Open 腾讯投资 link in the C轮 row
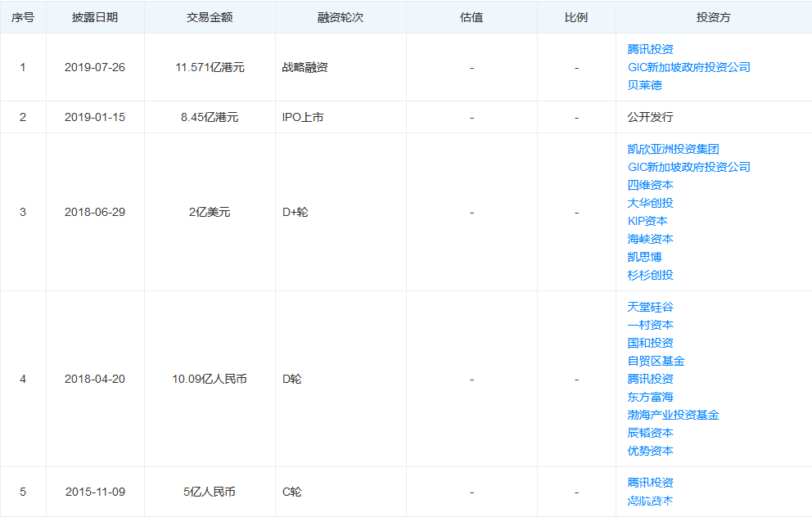The height and width of the screenshot is (517, 812). click(650, 483)
